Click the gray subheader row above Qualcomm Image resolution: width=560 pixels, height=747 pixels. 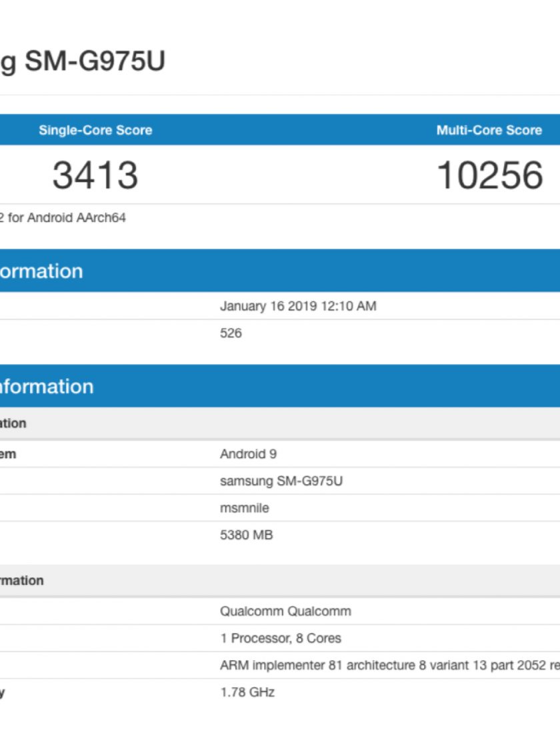tap(280, 580)
